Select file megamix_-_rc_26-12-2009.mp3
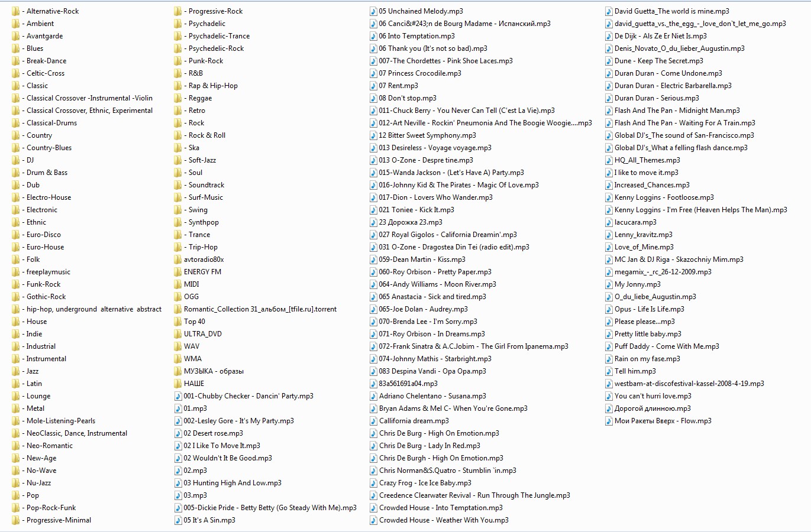811x532 pixels. [x=663, y=272]
